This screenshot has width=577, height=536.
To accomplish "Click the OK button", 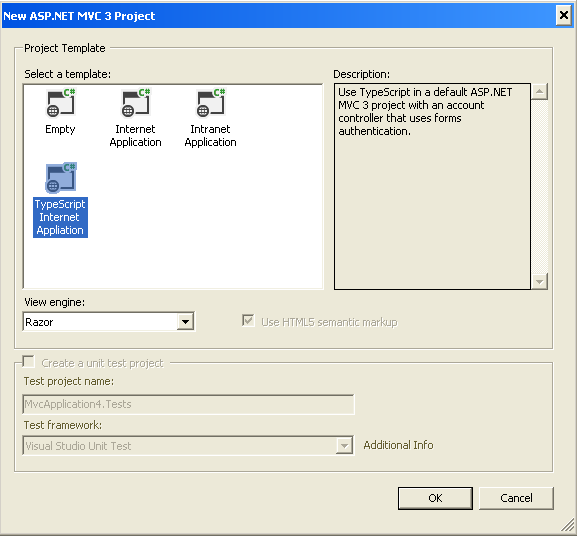I will [435, 498].
